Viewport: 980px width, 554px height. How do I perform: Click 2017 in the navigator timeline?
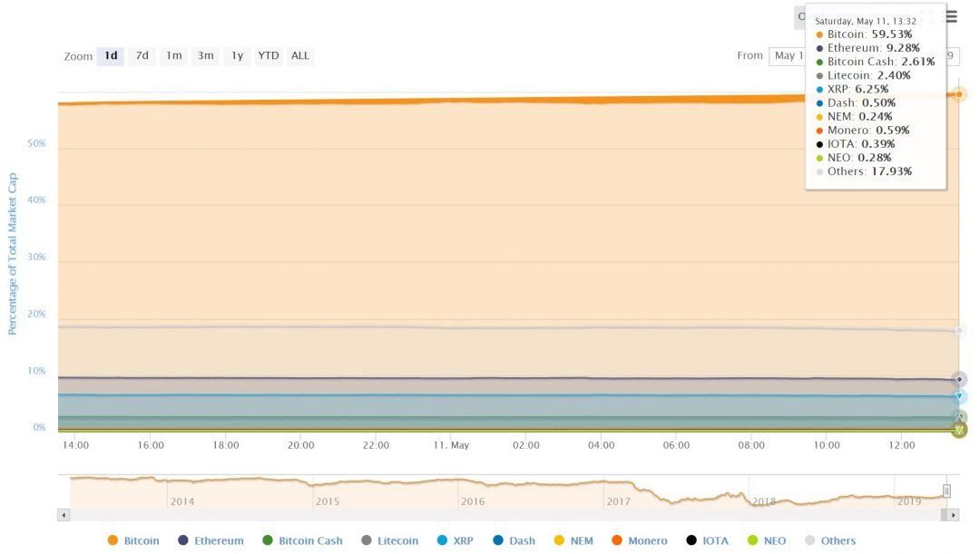coord(618,501)
